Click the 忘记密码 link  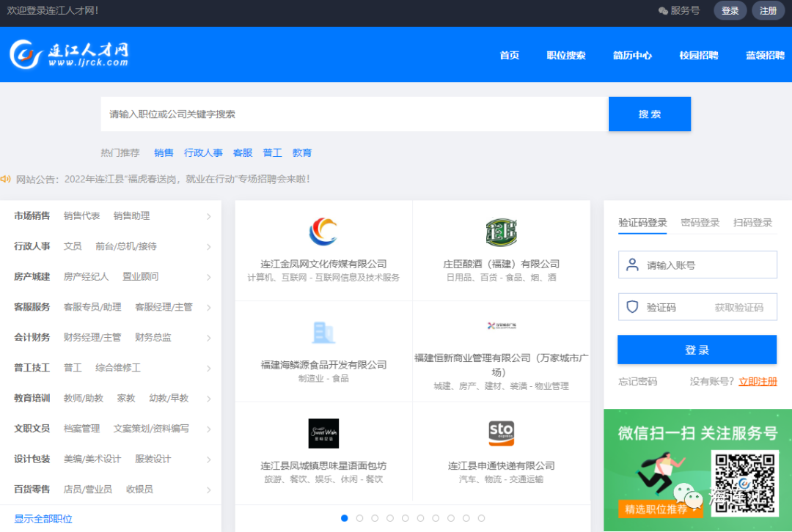tap(637, 382)
